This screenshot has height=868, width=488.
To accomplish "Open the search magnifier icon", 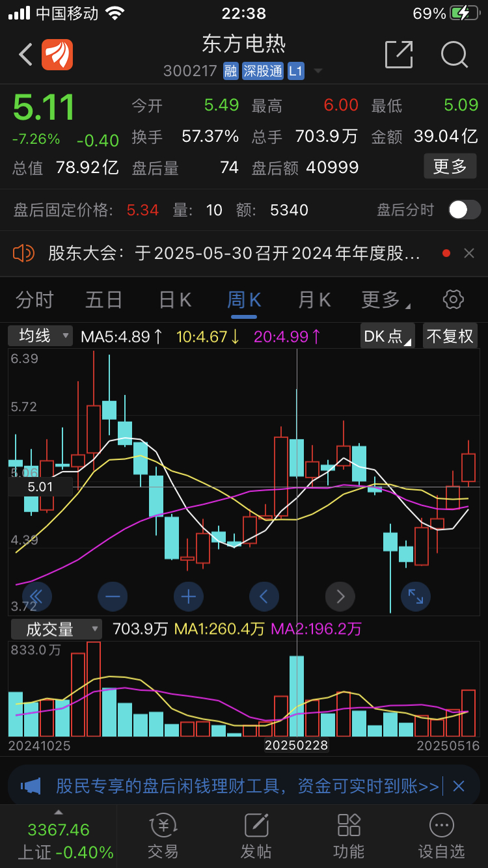I will [454, 55].
